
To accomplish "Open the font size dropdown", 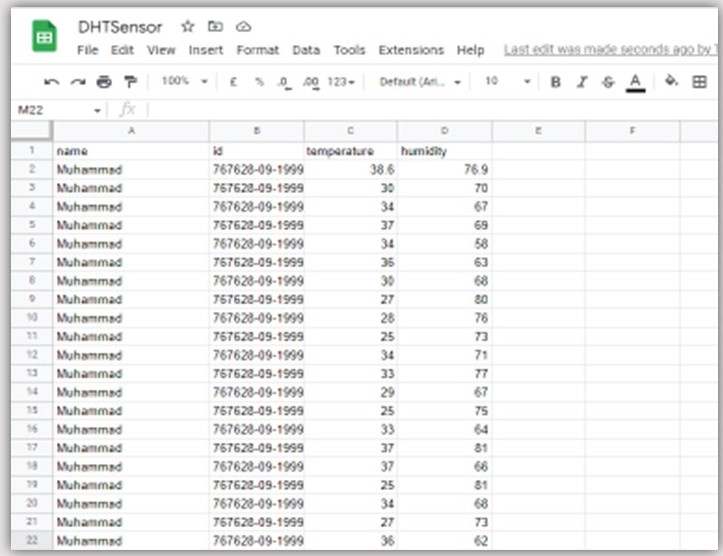I will 507,82.
